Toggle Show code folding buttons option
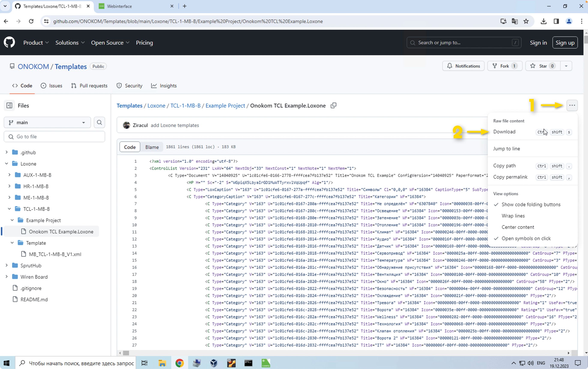The width and height of the screenshot is (588, 369). point(531,205)
